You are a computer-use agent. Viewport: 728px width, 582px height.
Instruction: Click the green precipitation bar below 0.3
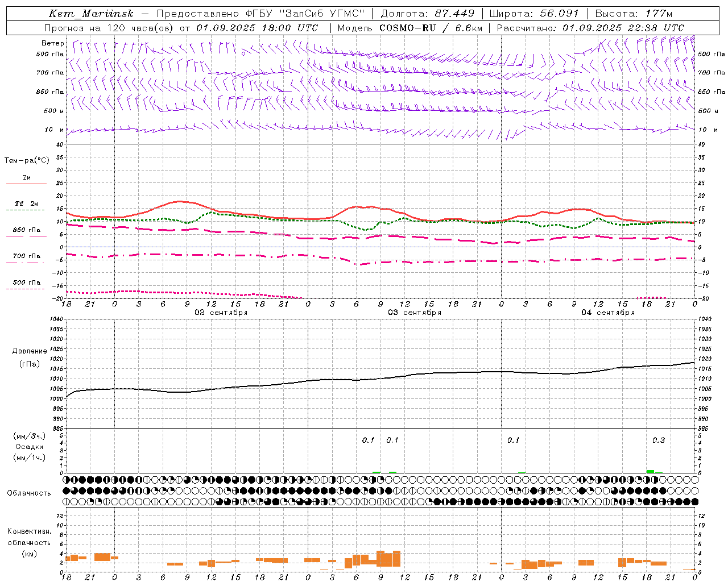pyautogui.click(x=650, y=471)
